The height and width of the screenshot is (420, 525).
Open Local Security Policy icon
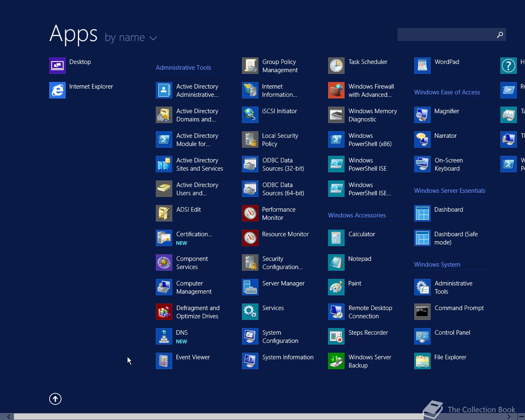tap(250, 139)
